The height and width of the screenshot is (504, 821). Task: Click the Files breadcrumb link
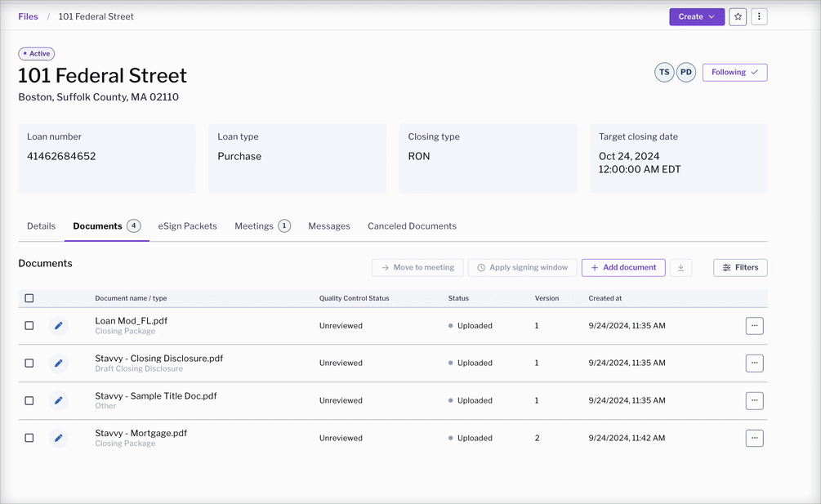point(29,17)
